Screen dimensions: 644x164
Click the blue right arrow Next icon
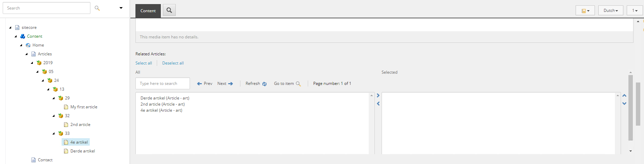(x=231, y=84)
